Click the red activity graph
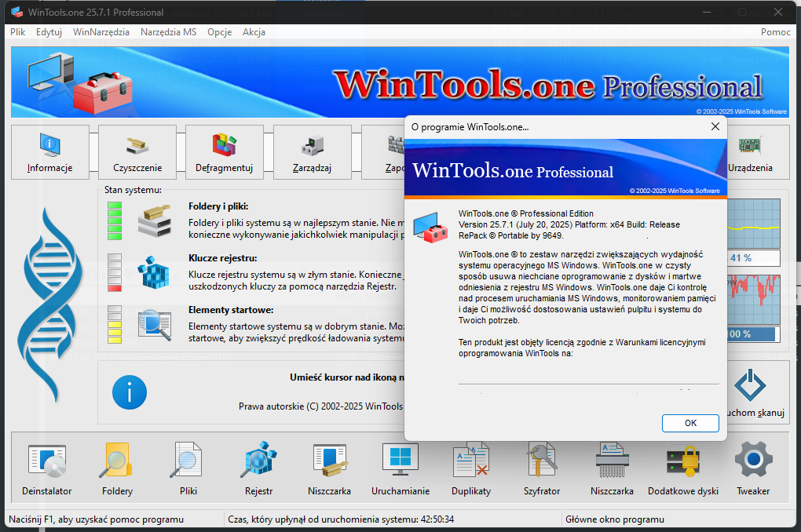Viewport: 801px width, 532px height. (x=754, y=299)
